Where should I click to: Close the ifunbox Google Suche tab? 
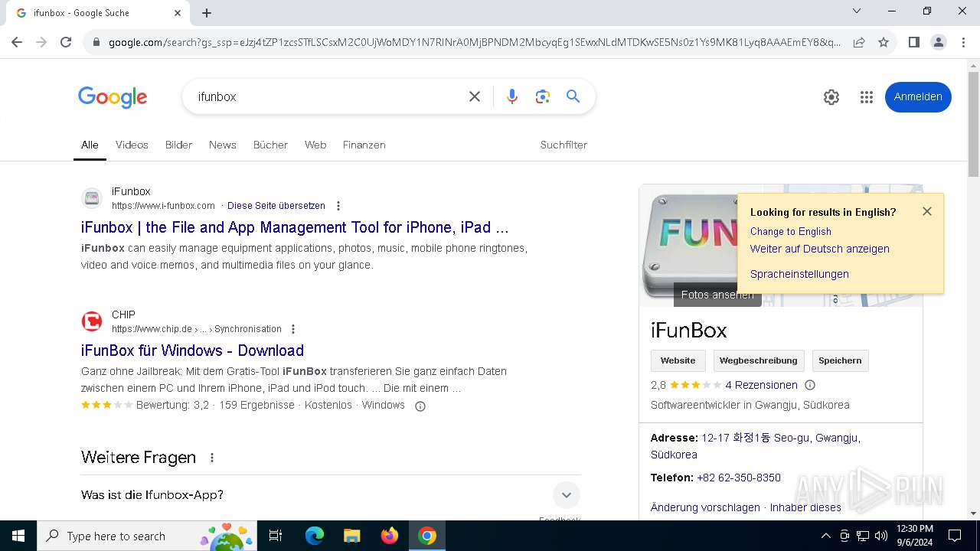coord(178,13)
